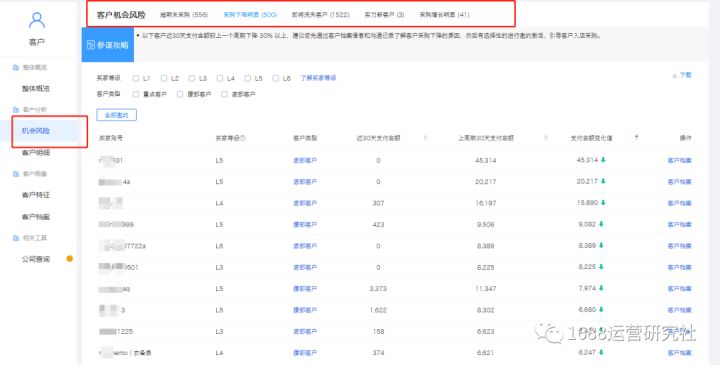This screenshot has height=365, width=720.
Task: Open 客户明细 in the sidebar
Action: click(36, 152)
